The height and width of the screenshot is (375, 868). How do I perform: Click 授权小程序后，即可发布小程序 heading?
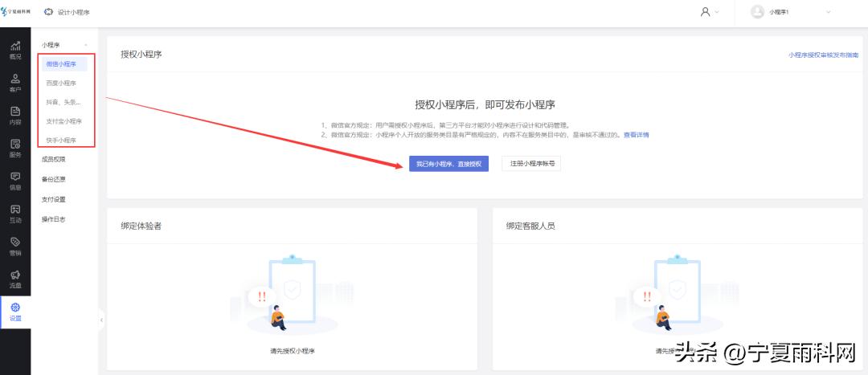(485, 104)
